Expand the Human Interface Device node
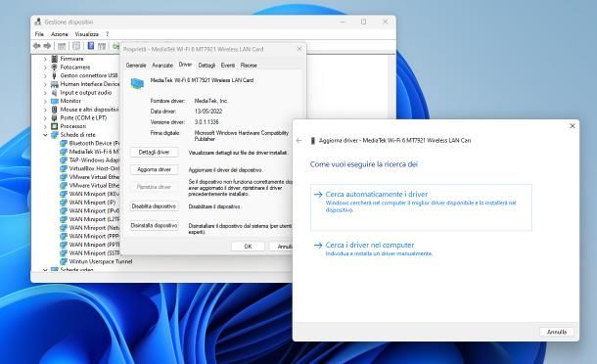The height and width of the screenshot is (364, 597). tap(45, 84)
